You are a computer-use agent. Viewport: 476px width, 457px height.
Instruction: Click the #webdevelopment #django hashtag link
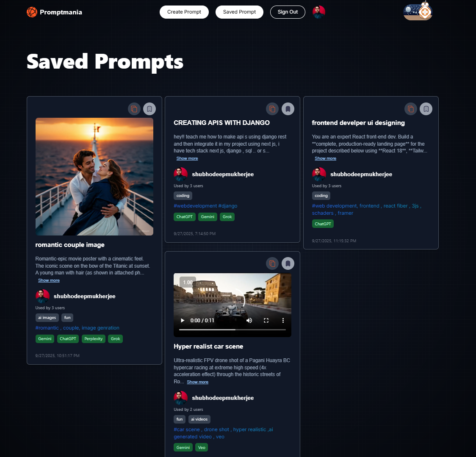205,206
